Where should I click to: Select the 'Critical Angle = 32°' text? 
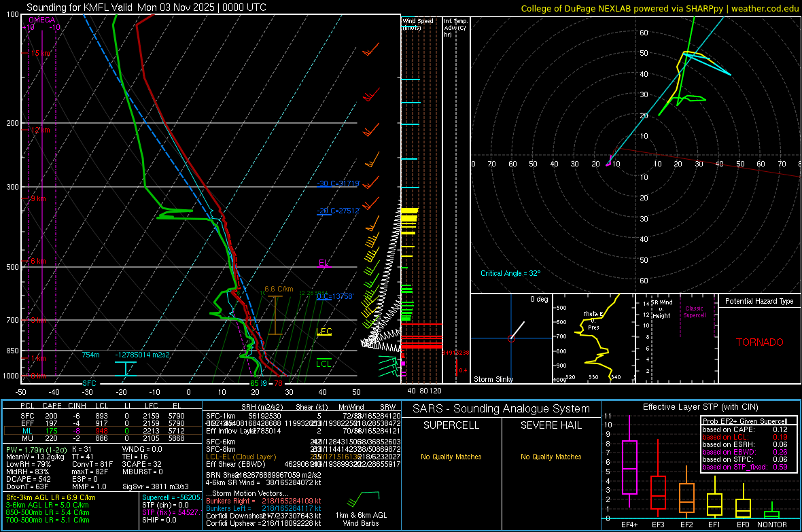pos(510,273)
